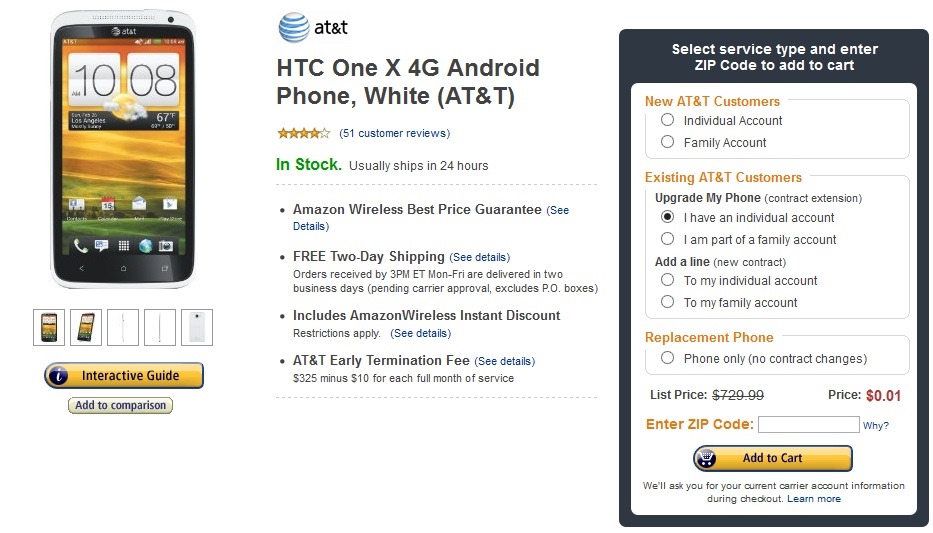The width and height of the screenshot is (933, 533).
Task: Click the large HTC One X product image
Action: point(124,150)
